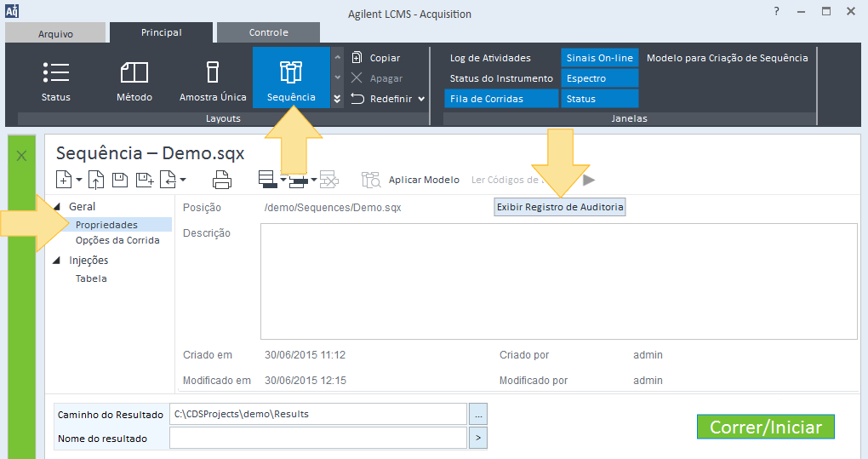Click the gray play arrow in toolbar
The height and width of the screenshot is (459, 868).
coord(589,180)
